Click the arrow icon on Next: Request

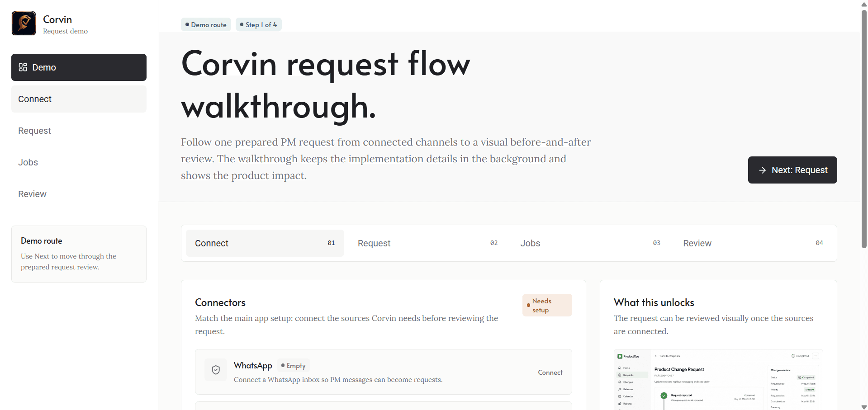(x=763, y=170)
